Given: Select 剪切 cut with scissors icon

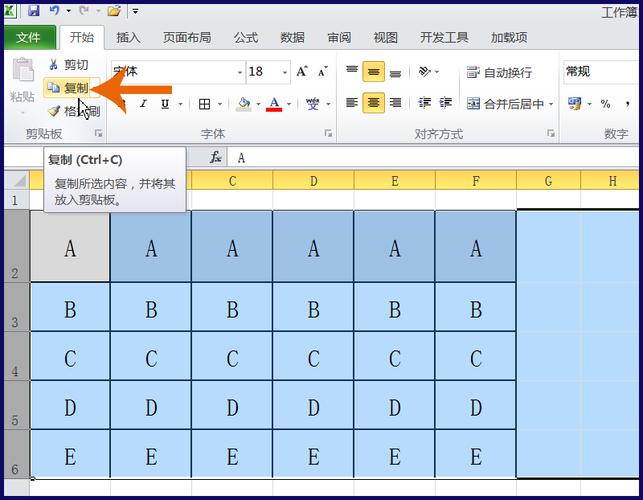Looking at the screenshot, I should pyautogui.click(x=68, y=64).
